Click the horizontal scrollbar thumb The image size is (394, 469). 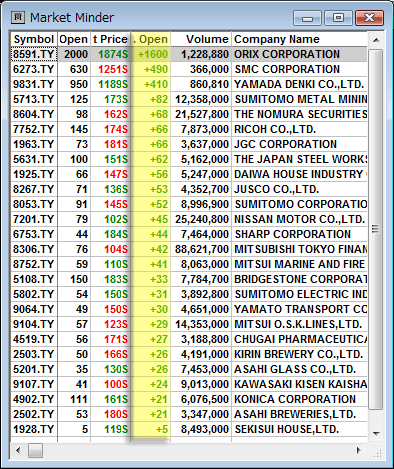pyautogui.click(x=35, y=450)
